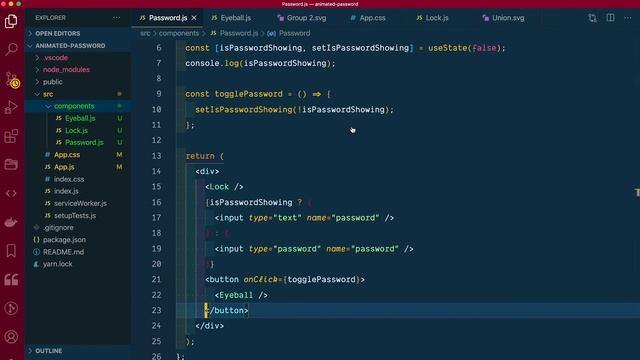Open index.js in the explorer tree

[66, 191]
